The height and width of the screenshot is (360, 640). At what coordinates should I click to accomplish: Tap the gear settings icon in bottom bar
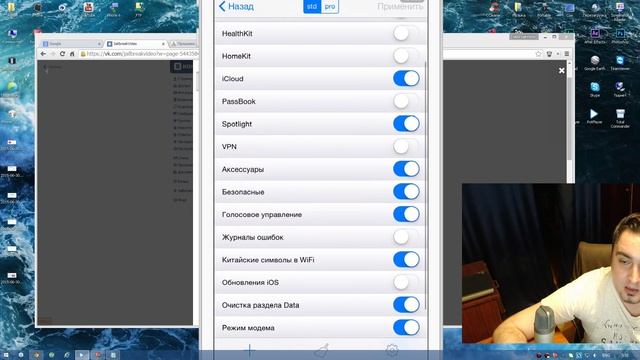pos(392,350)
